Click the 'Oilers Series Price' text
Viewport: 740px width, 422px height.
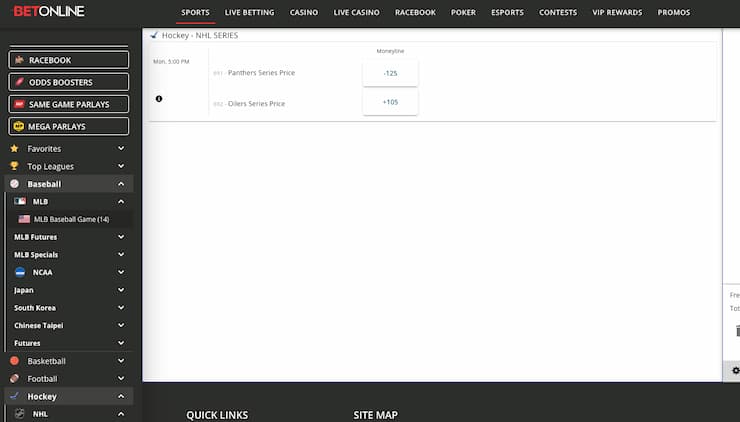point(256,103)
